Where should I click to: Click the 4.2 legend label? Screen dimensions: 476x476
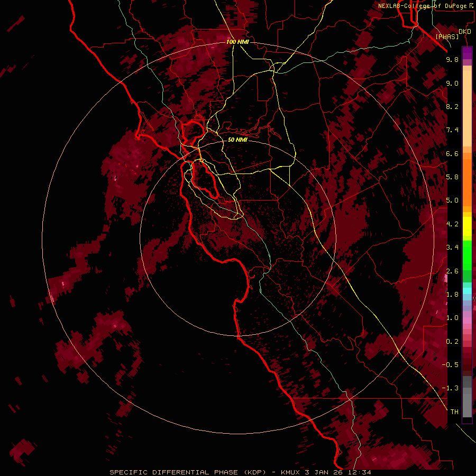[452, 224]
